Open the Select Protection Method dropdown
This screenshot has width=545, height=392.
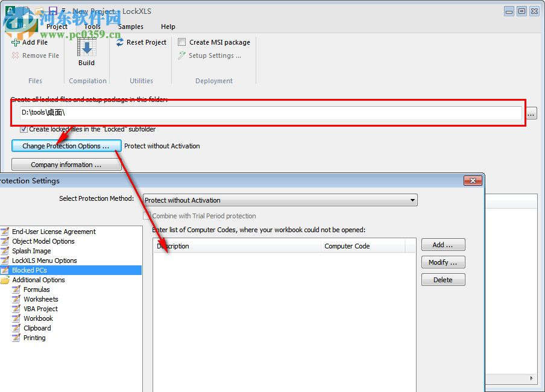(x=280, y=200)
